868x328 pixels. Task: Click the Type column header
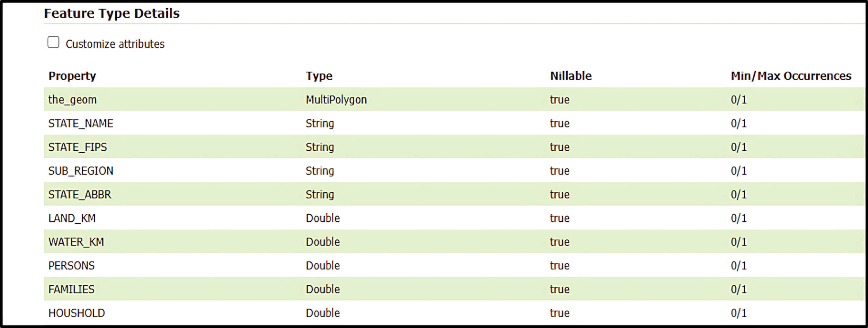pyautogui.click(x=319, y=76)
